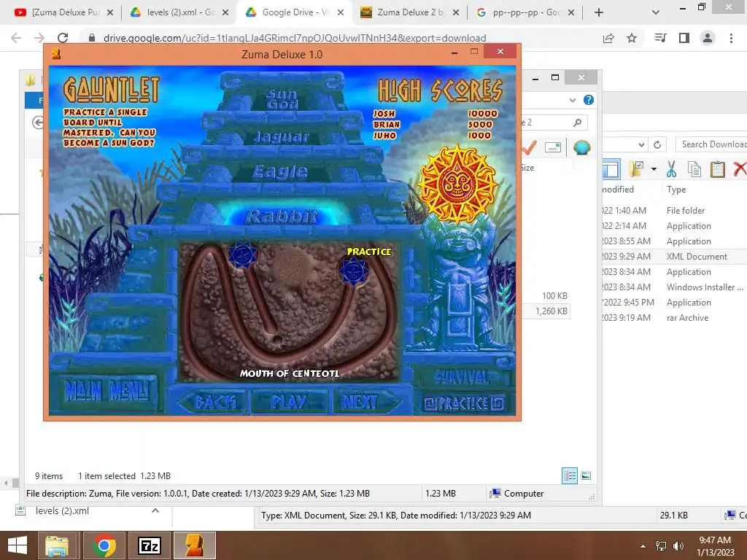Image resolution: width=747 pixels, height=560 pixels.
Task: Click the Paste clipboard icon
Action: [718, 169]
